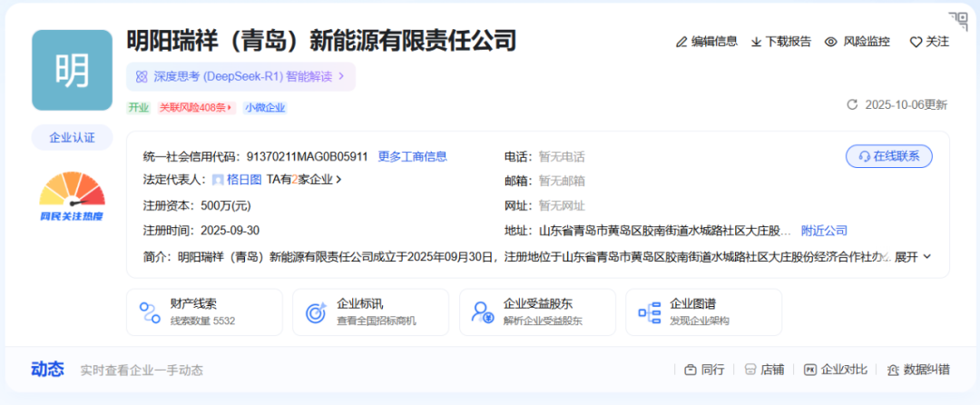
Task: Click 编辑信息 text label
Action: coord(714,42)
